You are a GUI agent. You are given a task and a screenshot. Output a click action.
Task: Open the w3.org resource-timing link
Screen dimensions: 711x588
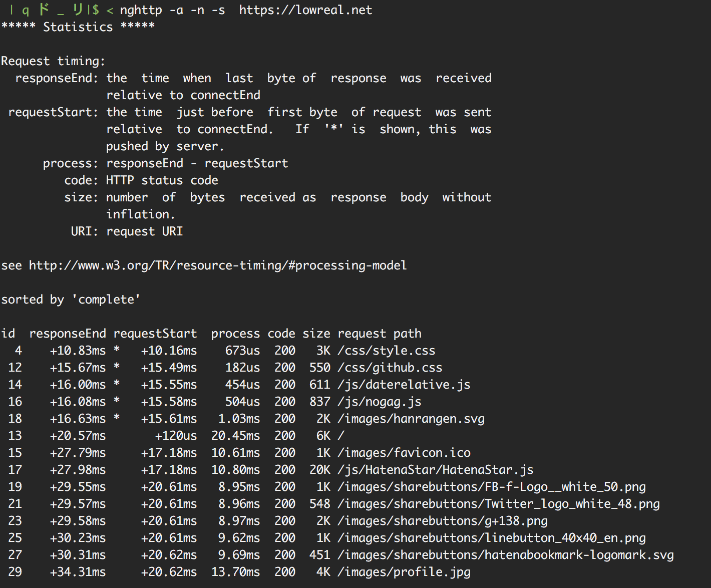218,265
